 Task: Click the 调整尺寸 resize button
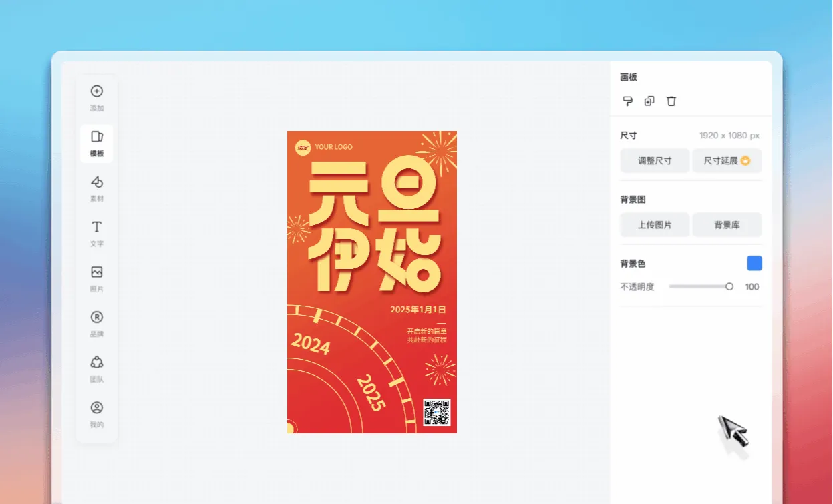click(655, 161)
